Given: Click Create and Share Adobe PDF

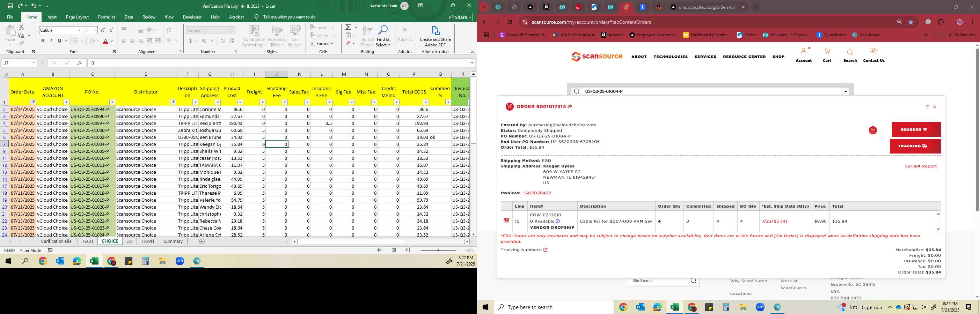Looking at the screenshot, I should tap(435, 37).
